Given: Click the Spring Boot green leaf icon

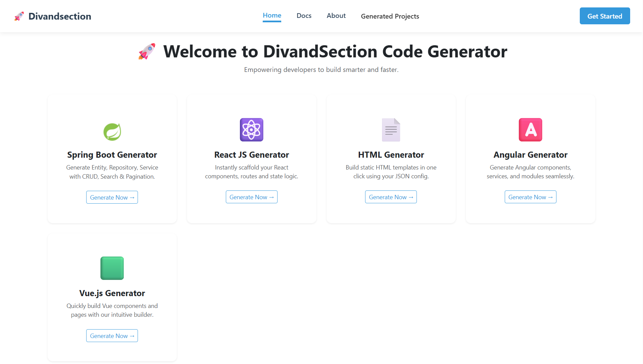Looking at the screenshot, I should [x=112, y=132].
